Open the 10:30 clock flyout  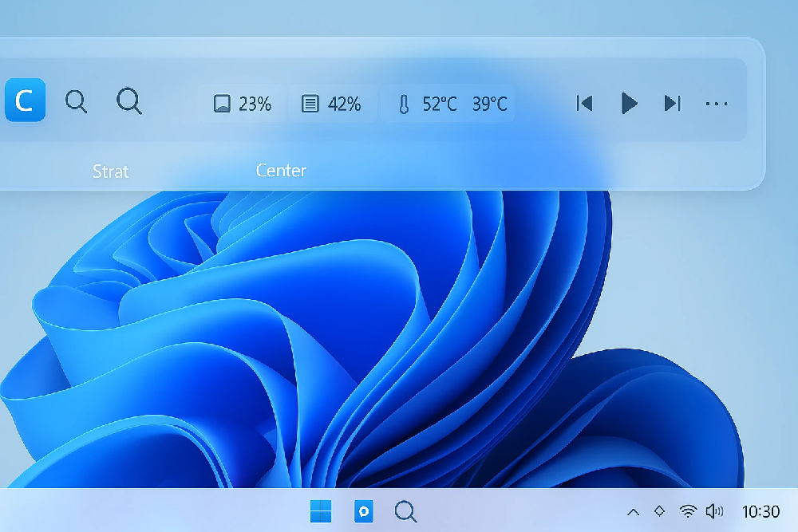pyautogui.click(x=760, y=511)
